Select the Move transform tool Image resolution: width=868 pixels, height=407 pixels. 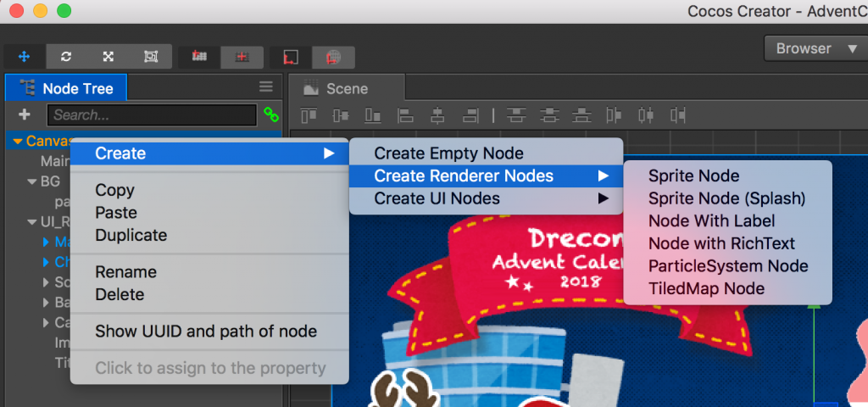pyautogui.click(x=24, y=57)
